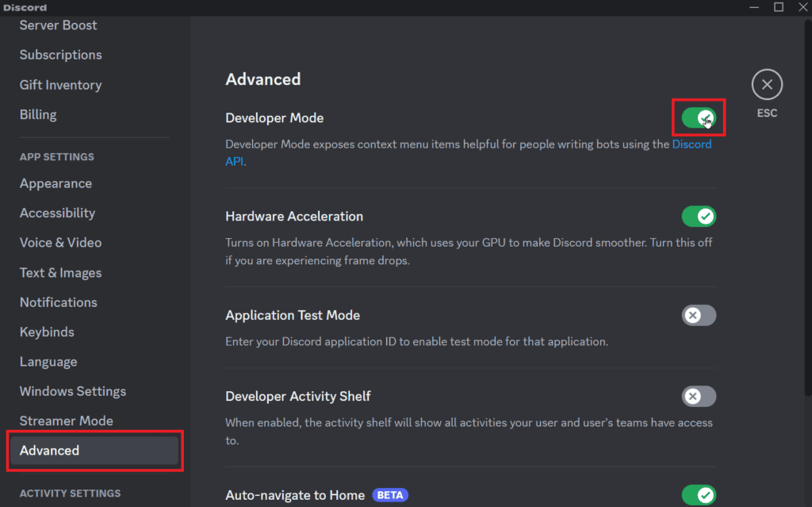Open Language settings
This screenshot has height=507, width=812.
tap(48, 361)
